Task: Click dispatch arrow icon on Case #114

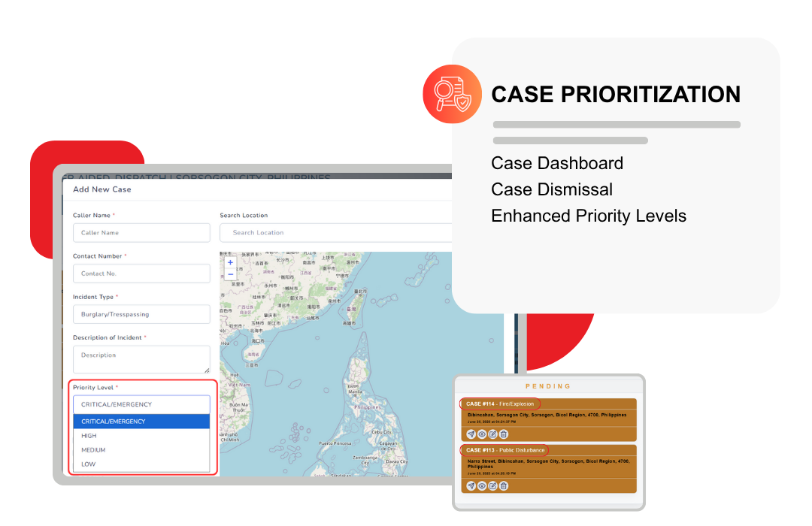Action: [x=471, y=434]
